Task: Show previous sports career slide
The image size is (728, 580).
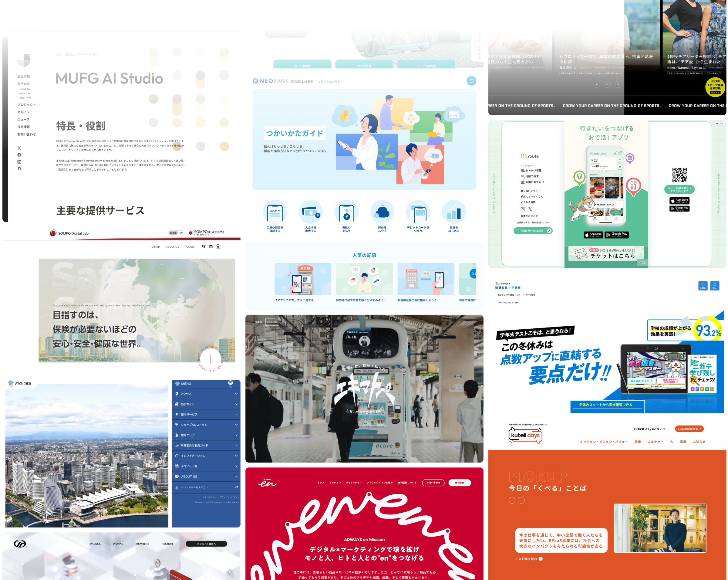Action: 597,84
